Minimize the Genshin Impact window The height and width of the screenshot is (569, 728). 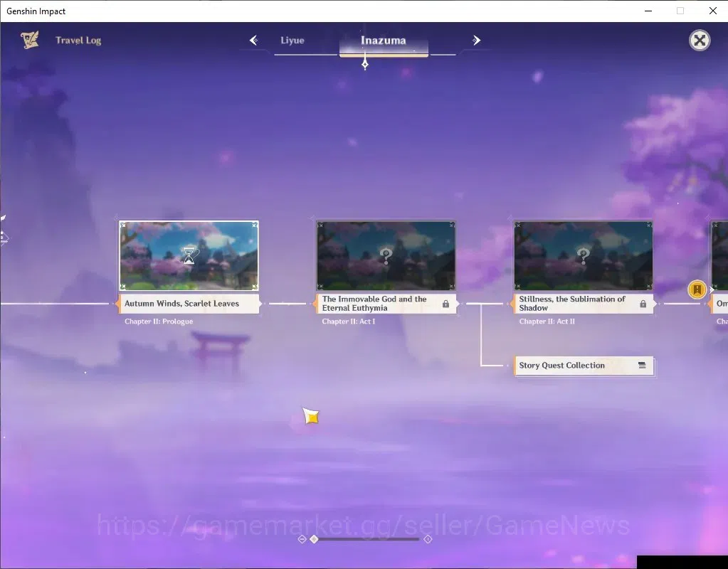click(x=648, y=11)
